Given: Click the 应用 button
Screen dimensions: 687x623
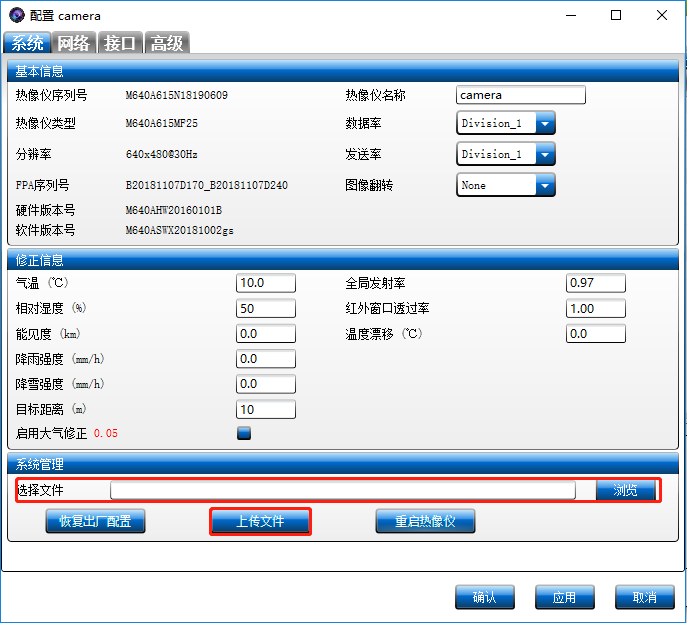Looking at the screenshot, I should point(565,597).
